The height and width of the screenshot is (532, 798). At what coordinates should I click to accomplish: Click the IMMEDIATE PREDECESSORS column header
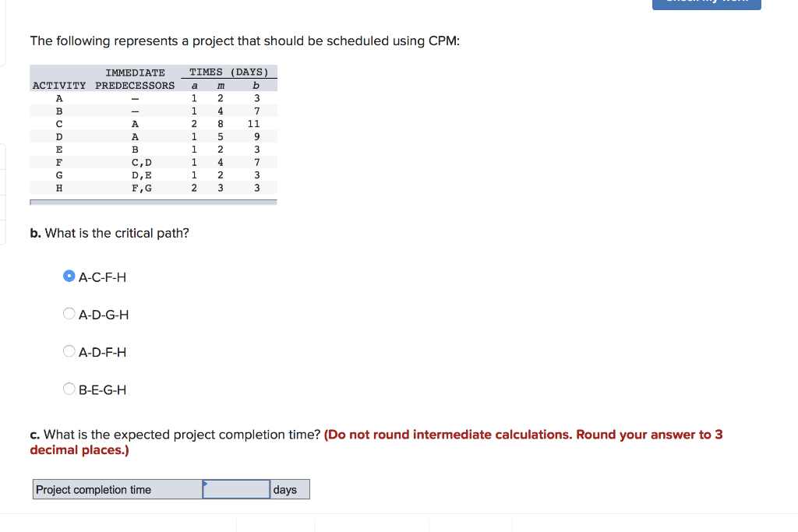click(135, 79)
